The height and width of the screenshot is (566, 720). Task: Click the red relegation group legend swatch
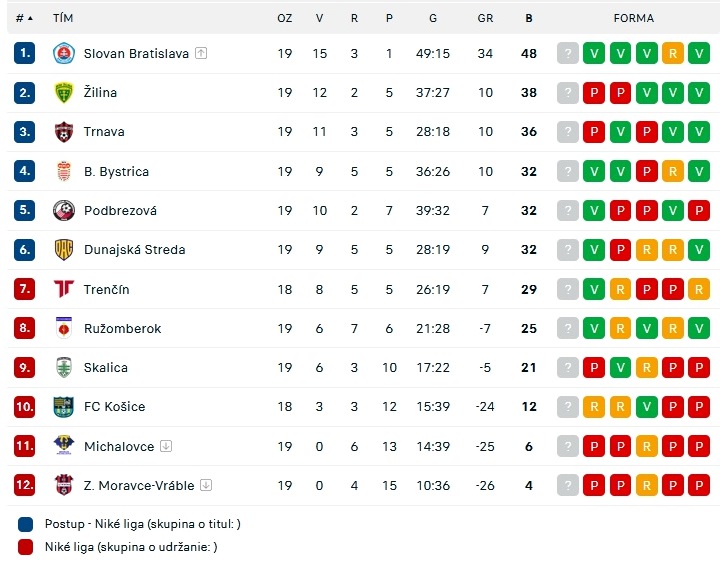pyautogui.click(x=26, y=547)
